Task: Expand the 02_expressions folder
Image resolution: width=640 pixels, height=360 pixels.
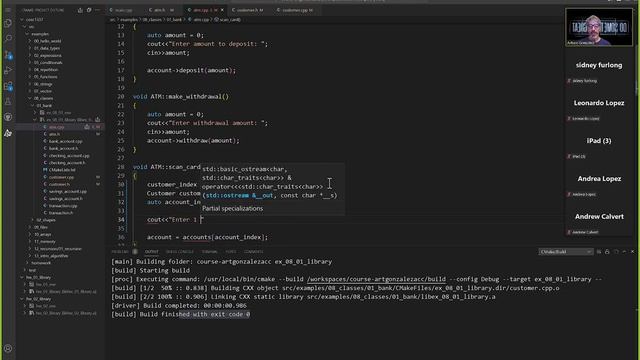Action: pyautogui.click(x=47, y=56)
